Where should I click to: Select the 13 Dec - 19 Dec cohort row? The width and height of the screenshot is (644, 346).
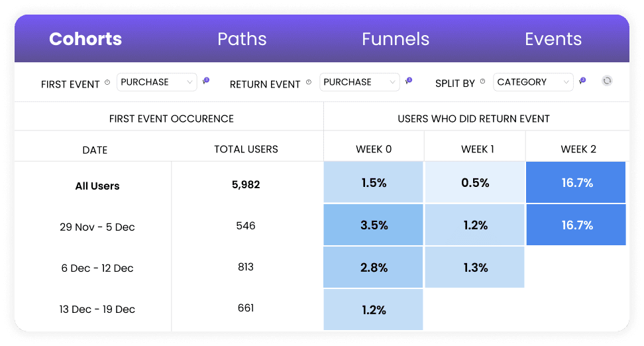tap(97, 309)
